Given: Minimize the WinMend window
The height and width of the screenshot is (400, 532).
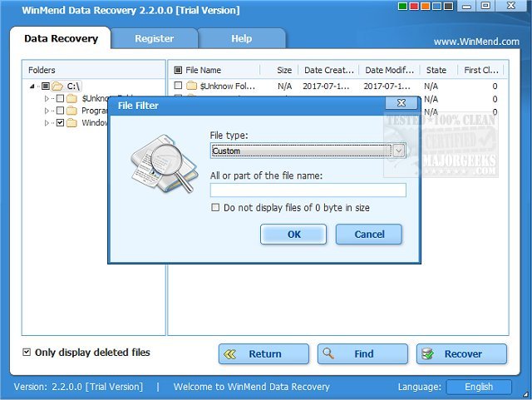Looking at the screenshot, I should point(466,6).
